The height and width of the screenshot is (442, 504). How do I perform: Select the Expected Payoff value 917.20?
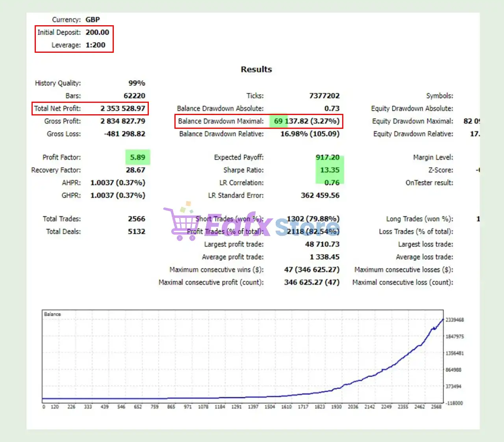328,157
